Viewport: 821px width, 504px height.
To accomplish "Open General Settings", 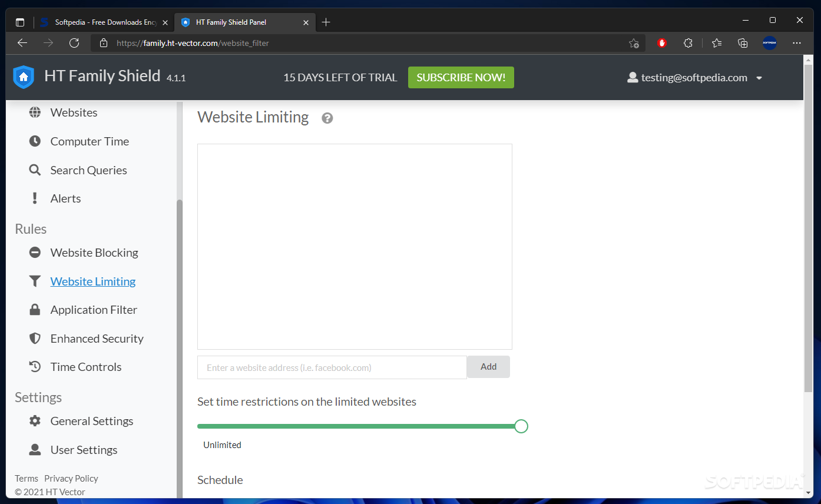I will click(92, 421).
